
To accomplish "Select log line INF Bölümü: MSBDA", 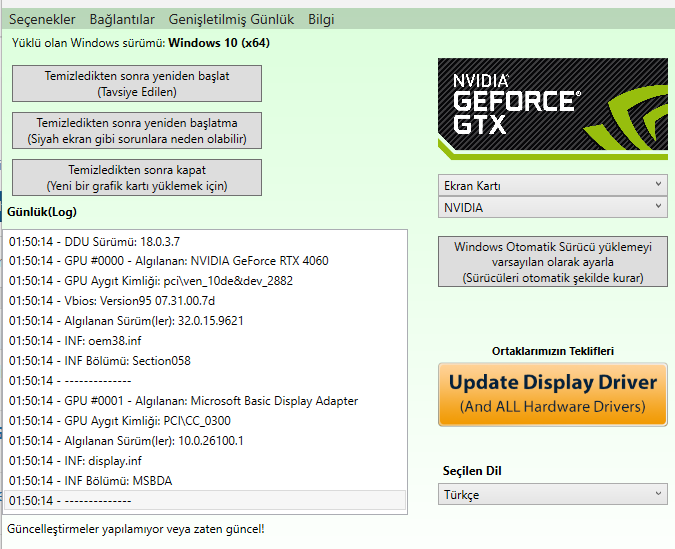I will 204,481.
